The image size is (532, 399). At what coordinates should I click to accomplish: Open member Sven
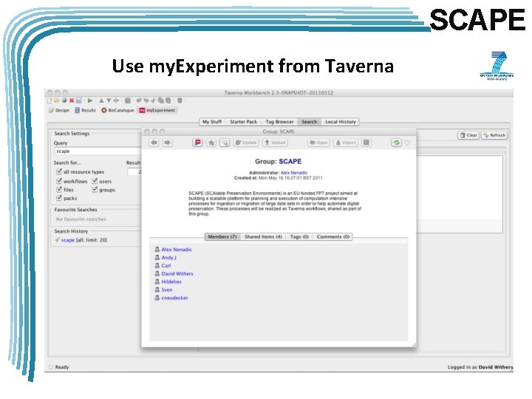[x=166, y=290]
